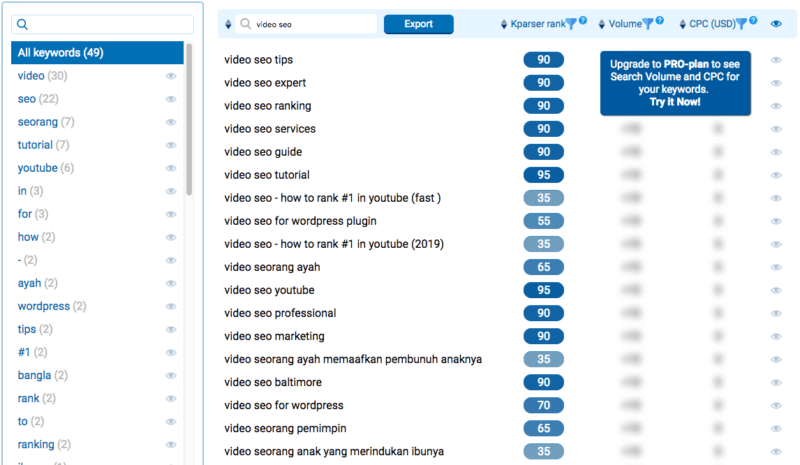Image resolution: width=800 pixels, height=465 pixels.
Task: Hide the "seorang" keyword group using its eye
Action: 171,122
